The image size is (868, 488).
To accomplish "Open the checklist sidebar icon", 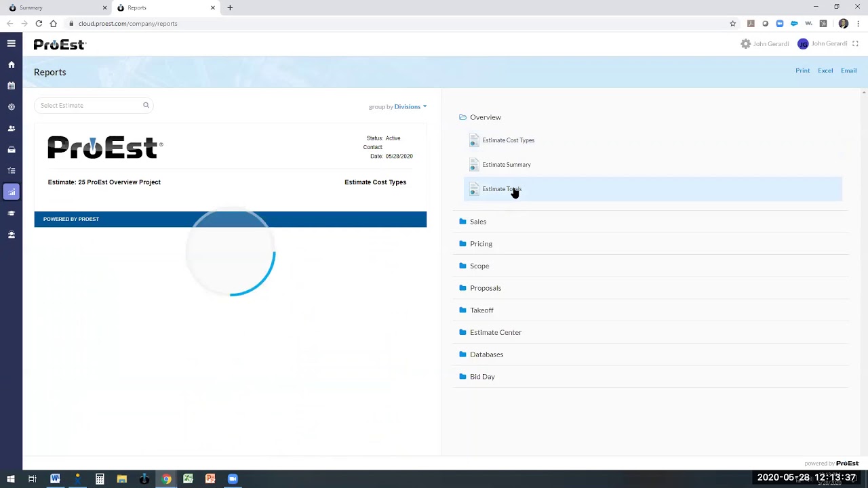I will pos(12,171).
